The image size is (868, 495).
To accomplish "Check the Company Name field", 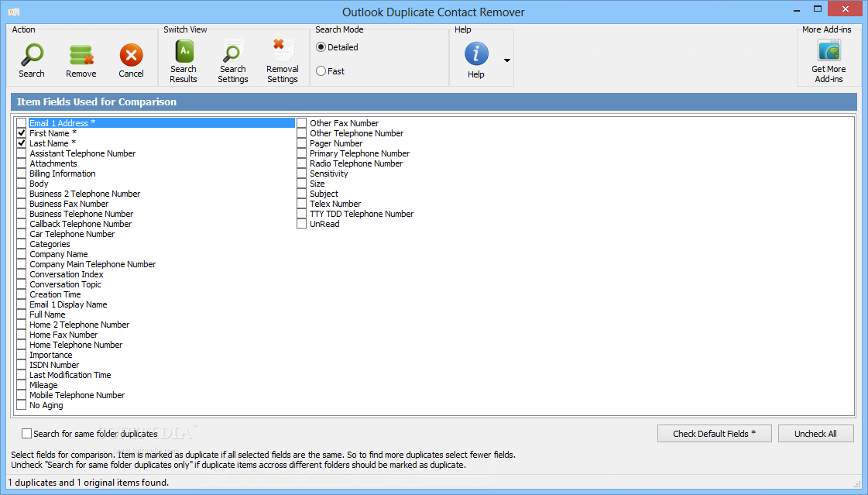I will [x=22, y=254].
